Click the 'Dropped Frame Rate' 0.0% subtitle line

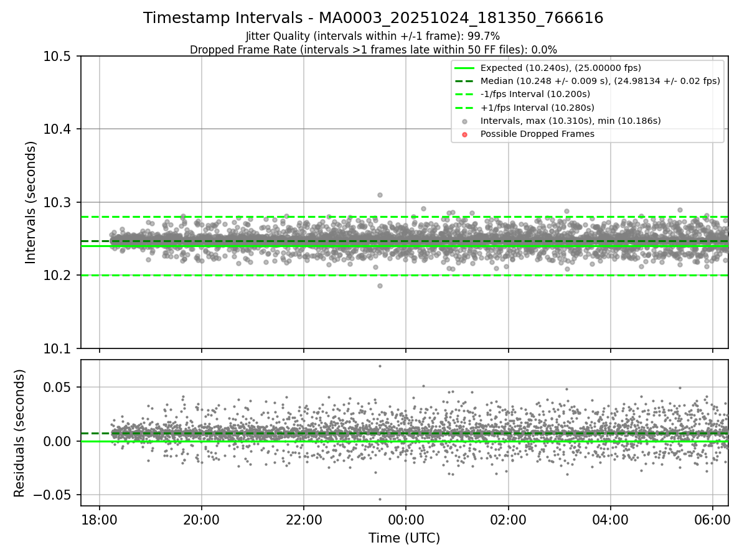(373, 50)
